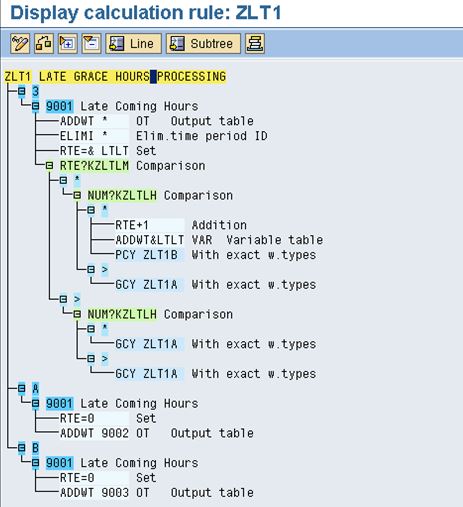Toggle Display/Change mode pencil icon

click(20, 43)
